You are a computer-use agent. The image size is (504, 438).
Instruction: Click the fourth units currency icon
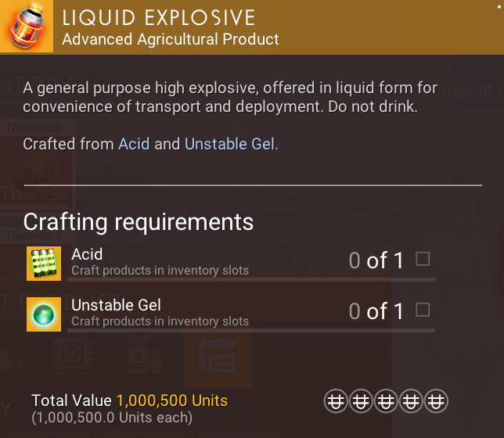click(411, 402)
